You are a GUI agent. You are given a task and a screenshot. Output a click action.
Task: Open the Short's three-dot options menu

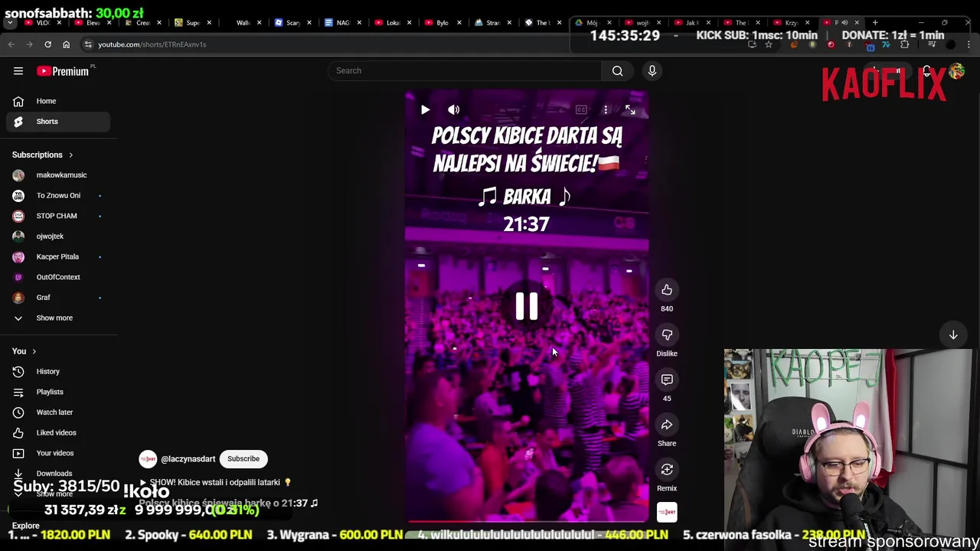(x=606, y=109)
